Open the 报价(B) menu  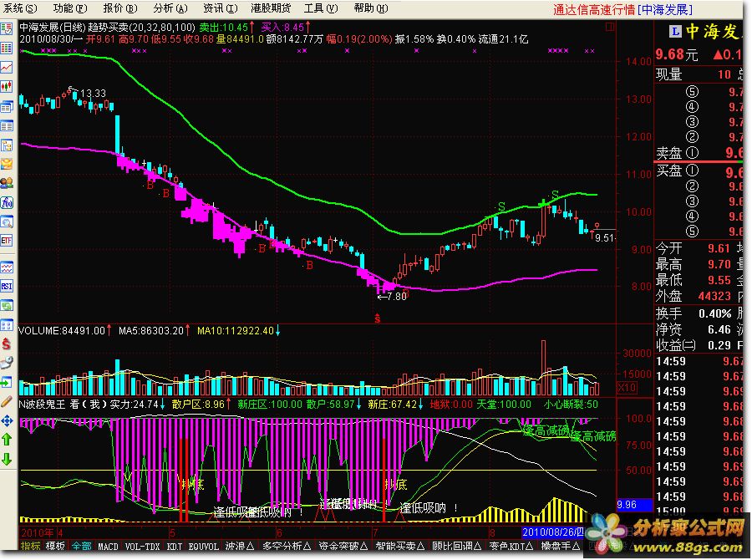119,8
